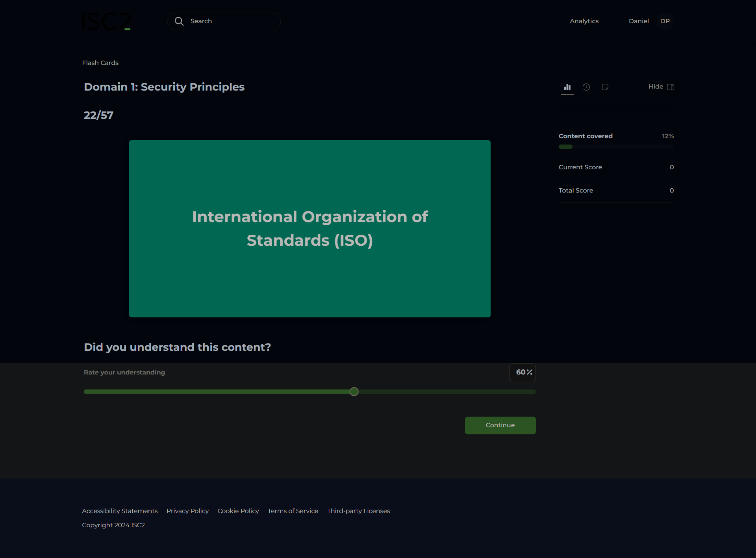
Task: Open the Privacy Policy link
Action: (187, 511)
